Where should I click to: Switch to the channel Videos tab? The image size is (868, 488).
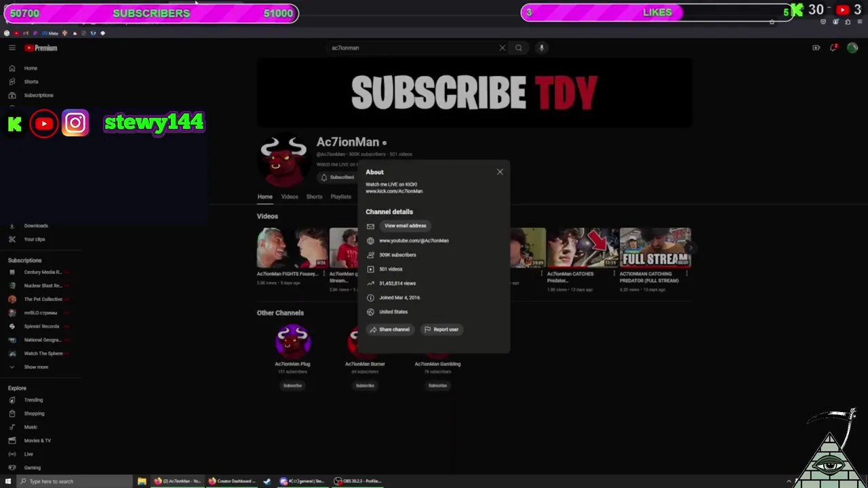coord(290,197)
